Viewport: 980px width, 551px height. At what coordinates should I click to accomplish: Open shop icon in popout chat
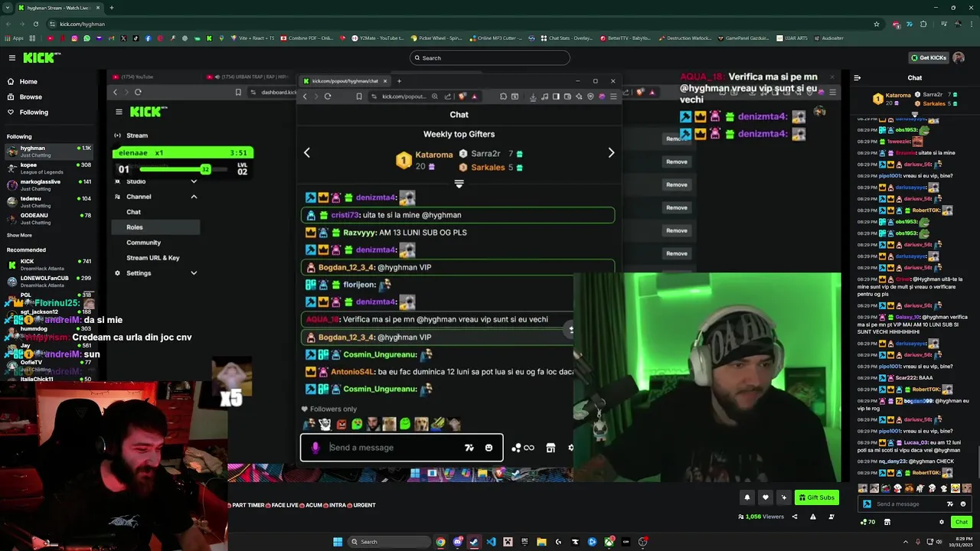click(550, 448)
